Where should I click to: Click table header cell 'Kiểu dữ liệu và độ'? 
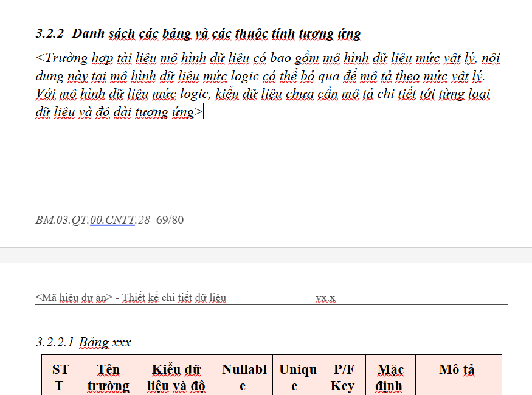(x=177, y=375)
